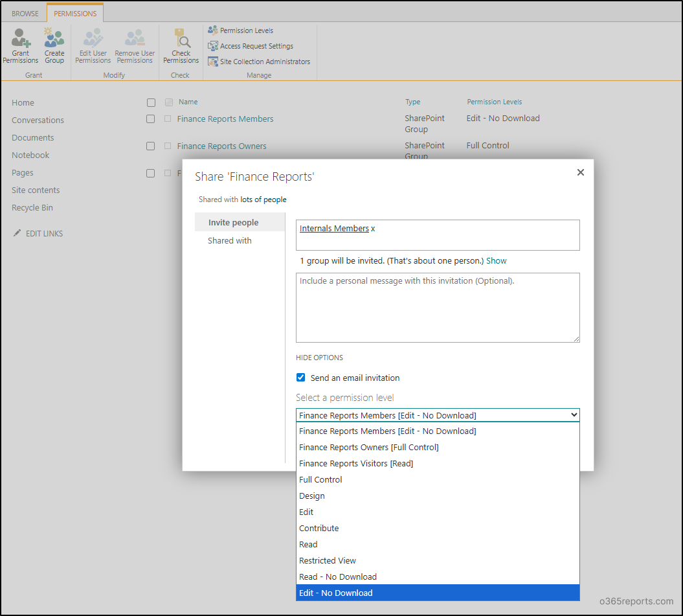Click Show to reveal invited group members
683x616 pixels.
point(496,260)
